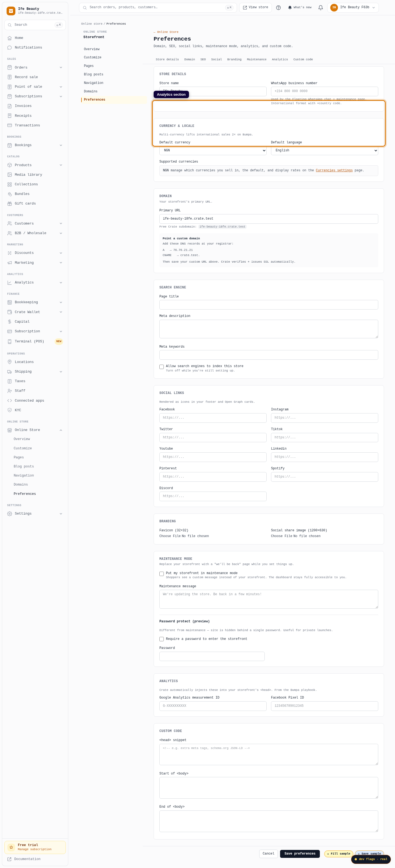Collapse the Online Store submenu chevron
This screenshot has height=868, width=395.
tap(61, 430)
